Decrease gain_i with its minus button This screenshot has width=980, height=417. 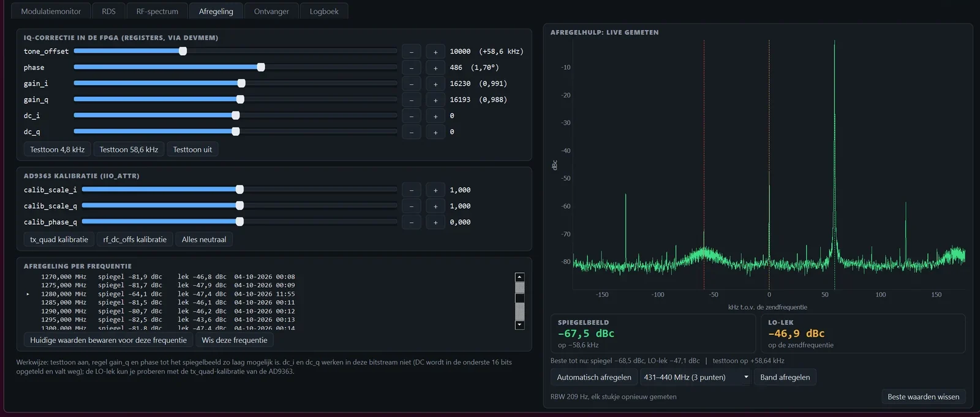(x=411, y=84)
